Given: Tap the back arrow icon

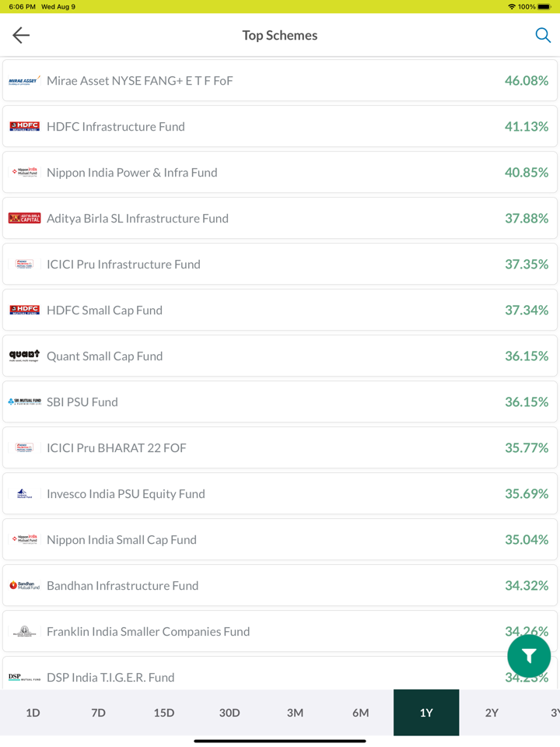Looking at the screenshot, I should [x=21, y=35].
